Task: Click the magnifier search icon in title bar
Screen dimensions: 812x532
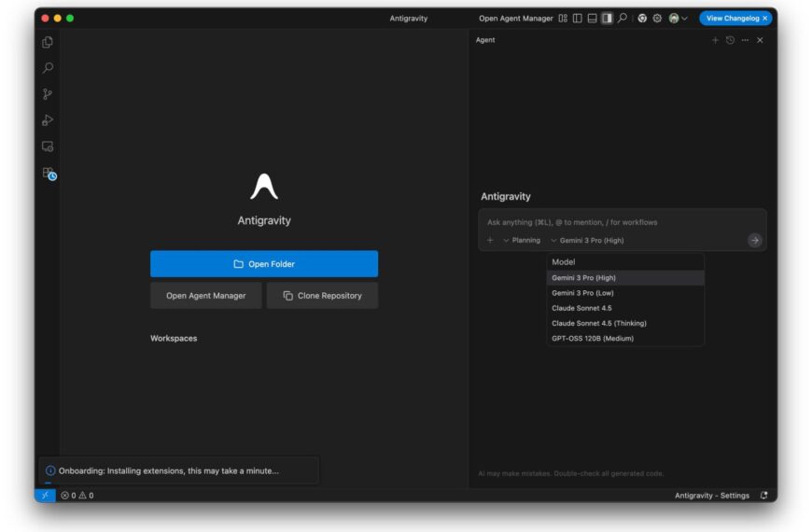Action: [623, 18]
